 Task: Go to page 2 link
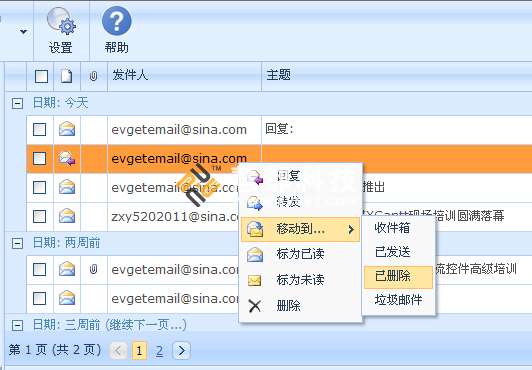159,350
